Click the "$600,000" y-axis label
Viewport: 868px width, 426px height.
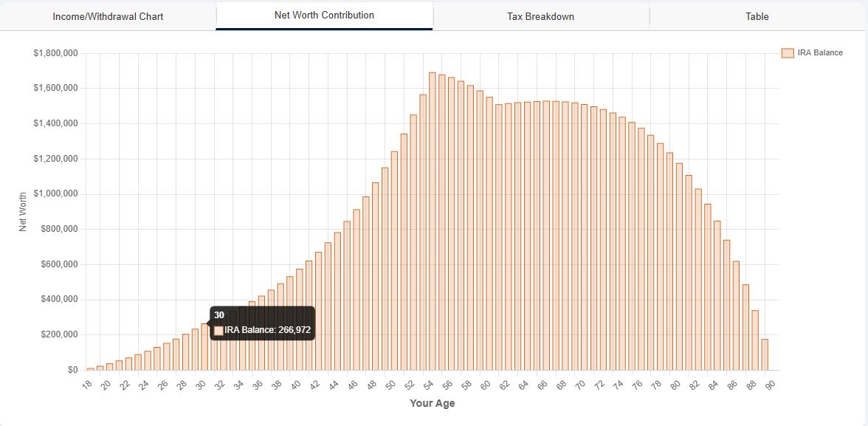coord(59,264)
